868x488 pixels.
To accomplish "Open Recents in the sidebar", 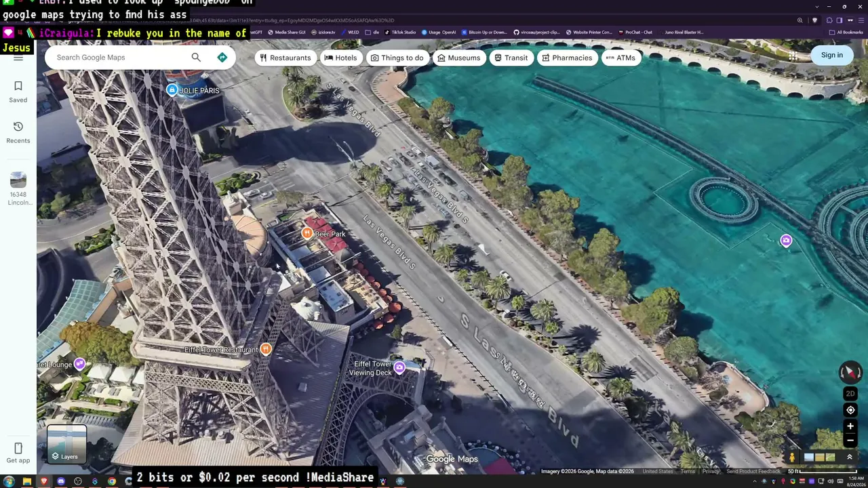I will [x=18, y=133].
